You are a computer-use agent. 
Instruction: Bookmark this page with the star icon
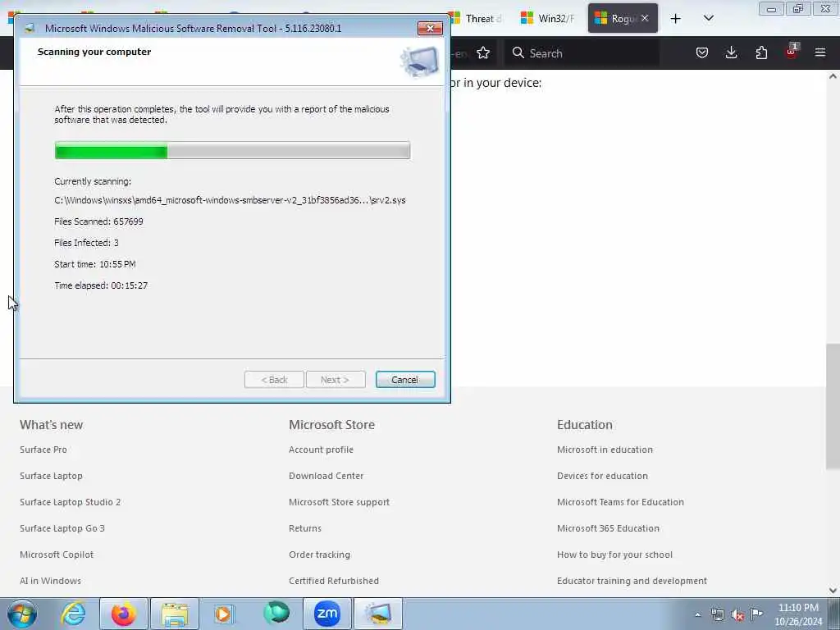click(x=483, y=52)
